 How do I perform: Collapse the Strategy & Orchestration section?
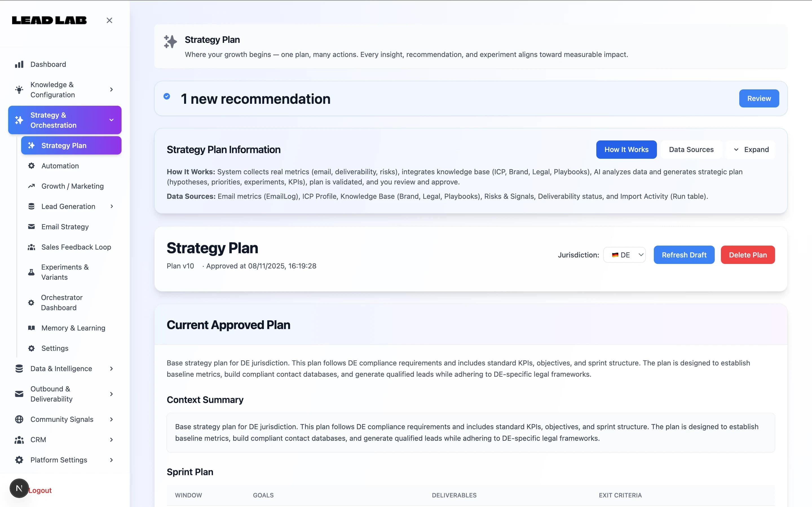(112, 120)
